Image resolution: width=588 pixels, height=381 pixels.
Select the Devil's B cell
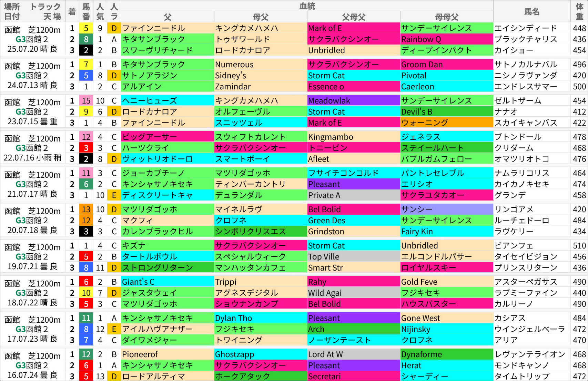(x=447, y=111)
